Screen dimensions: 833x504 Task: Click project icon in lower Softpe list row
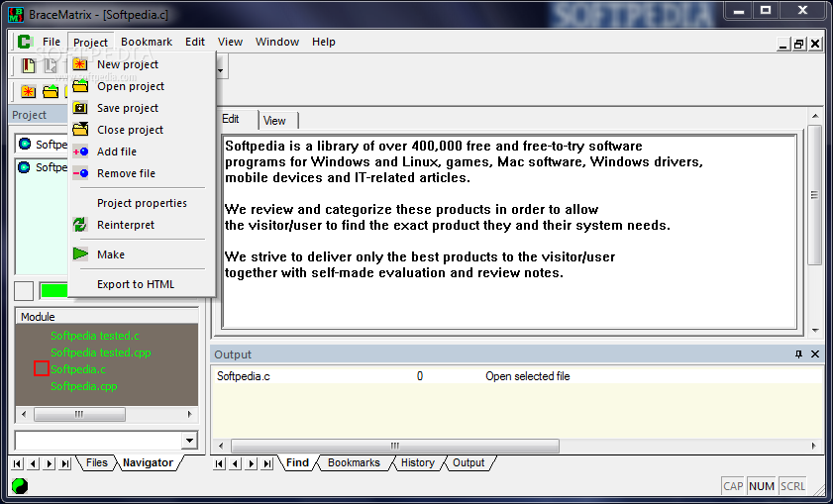[x=24, y=167]
